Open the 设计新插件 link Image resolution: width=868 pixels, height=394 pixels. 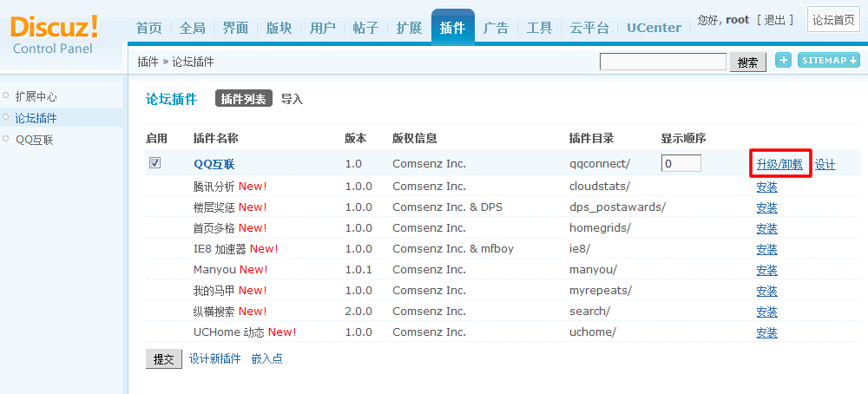click(x=214, y=358)
